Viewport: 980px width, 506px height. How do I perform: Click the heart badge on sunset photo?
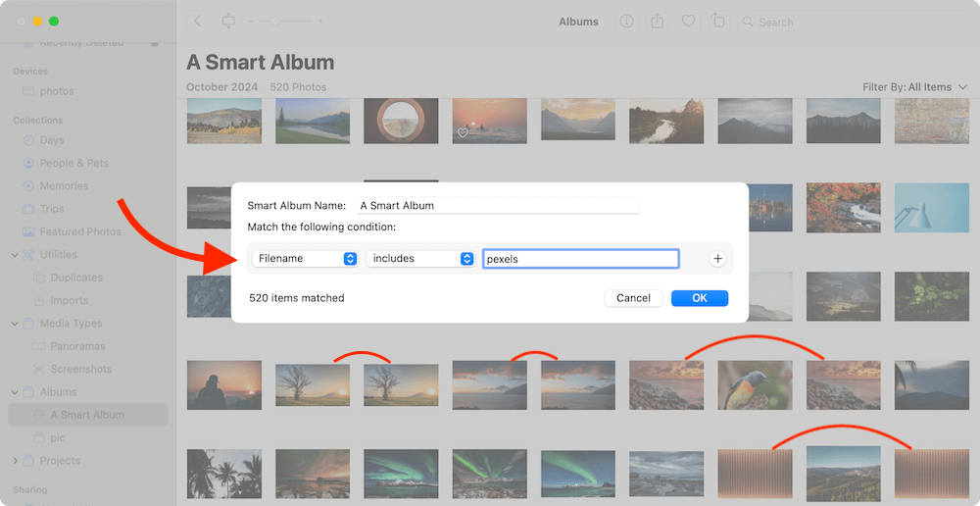[x=463, y=132]
